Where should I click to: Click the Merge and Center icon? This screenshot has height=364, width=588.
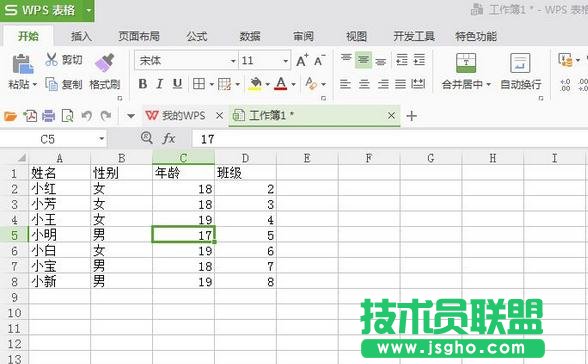(x=466, y=63)
